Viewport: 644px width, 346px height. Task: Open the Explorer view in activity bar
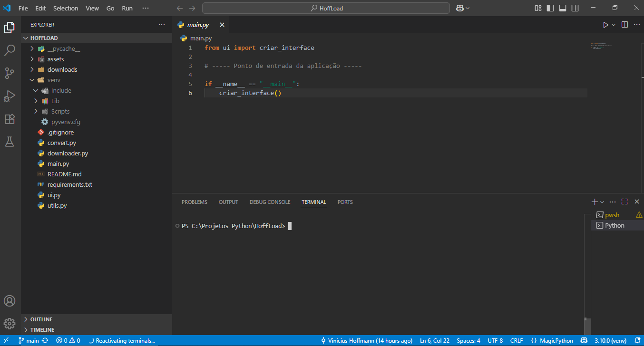pyautogui.click(x=10, y=28)
